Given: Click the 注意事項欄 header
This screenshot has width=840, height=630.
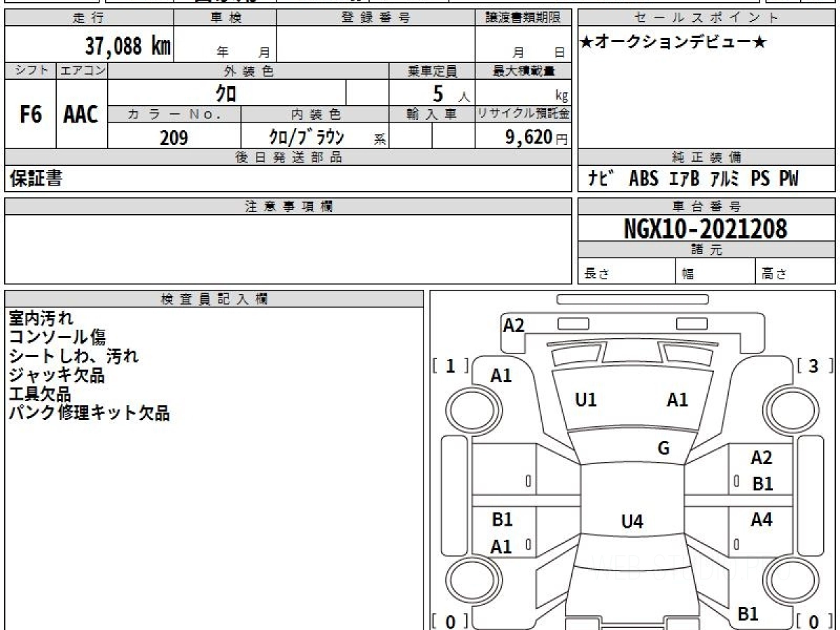Looking at the screenshot, I should click(x=288, y=206).
